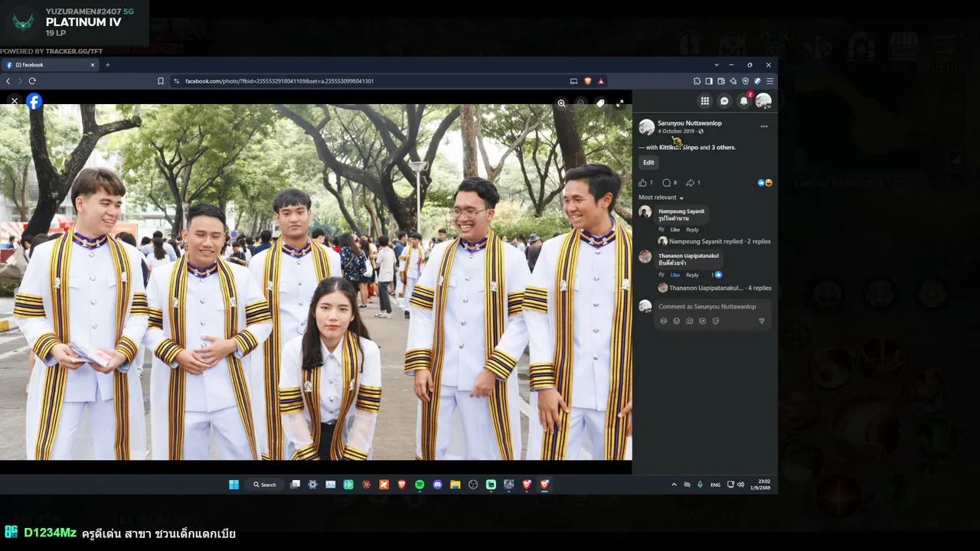
Task: Click the comment input field
Action: tap(712, 306)
